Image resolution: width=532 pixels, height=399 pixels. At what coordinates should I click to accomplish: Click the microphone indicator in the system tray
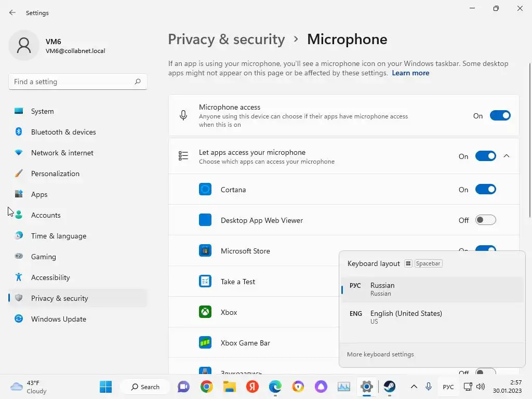[429, 387]
